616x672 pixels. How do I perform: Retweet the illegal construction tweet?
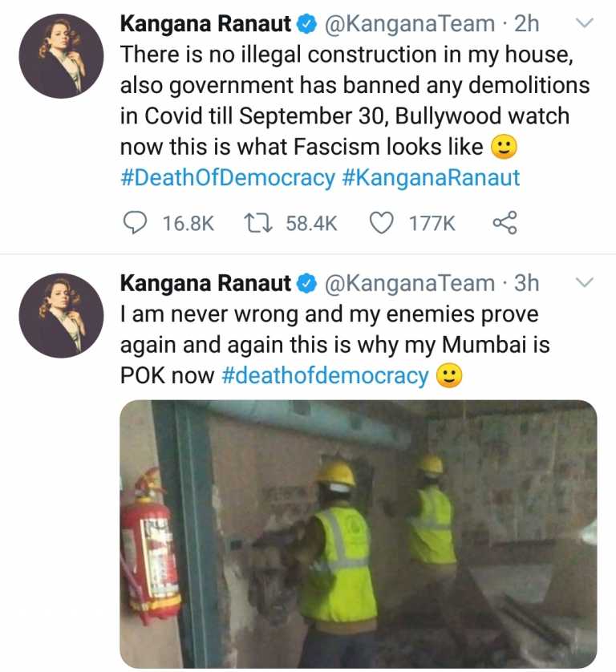(258, 223)
